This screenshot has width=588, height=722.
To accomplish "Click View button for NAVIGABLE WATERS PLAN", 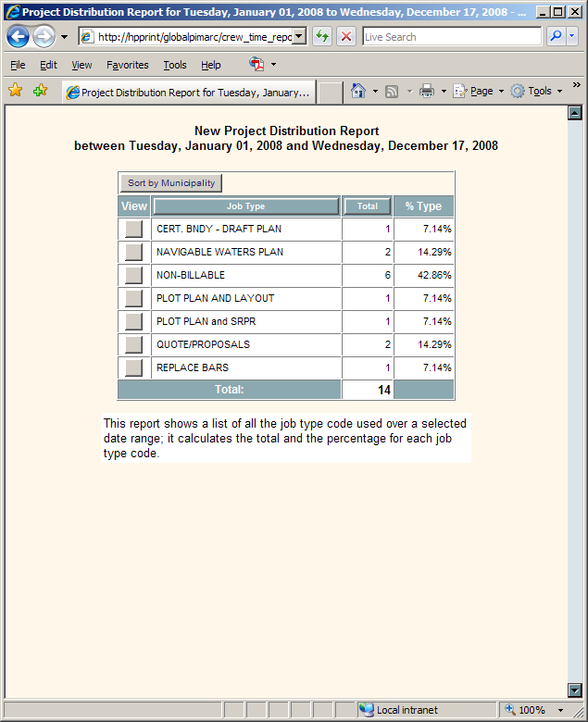I will coord(133,252).
